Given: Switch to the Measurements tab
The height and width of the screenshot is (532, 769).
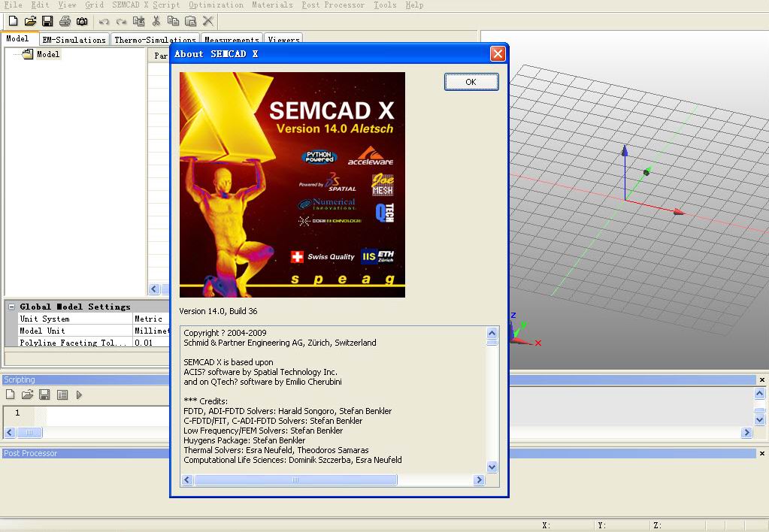Looking at the screenshot, I should [x=232, y=40].
